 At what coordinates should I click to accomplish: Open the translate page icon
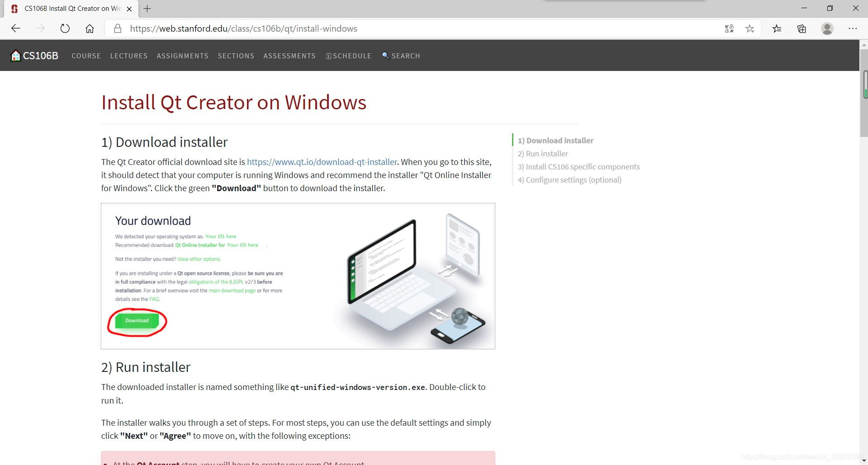click(x=729, y=28)
